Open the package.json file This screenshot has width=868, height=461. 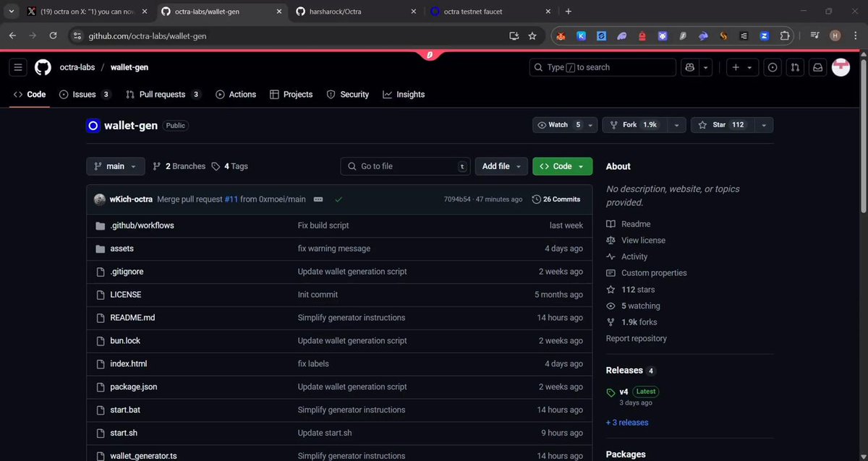pyautogui.click(x=134, y=387)
